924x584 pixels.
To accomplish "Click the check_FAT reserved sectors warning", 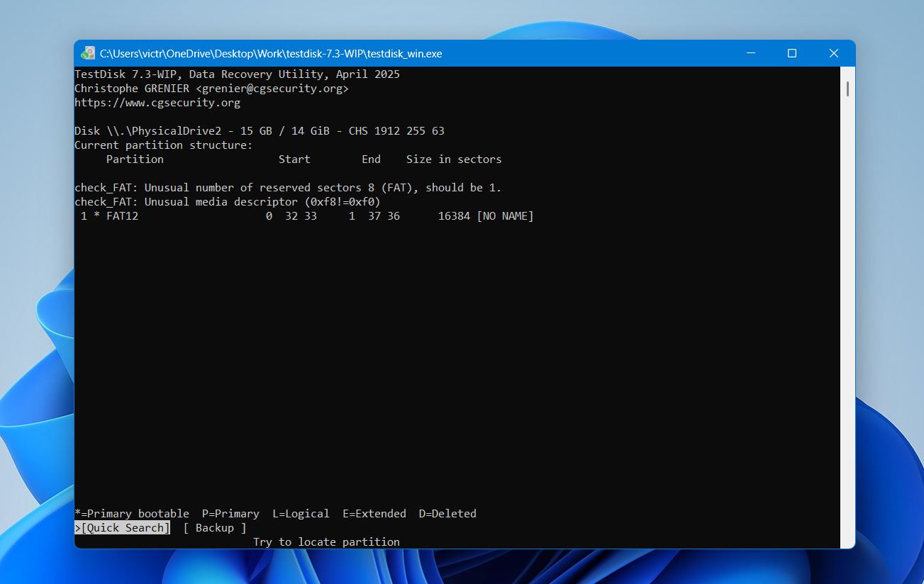I will tap(288, 187).
